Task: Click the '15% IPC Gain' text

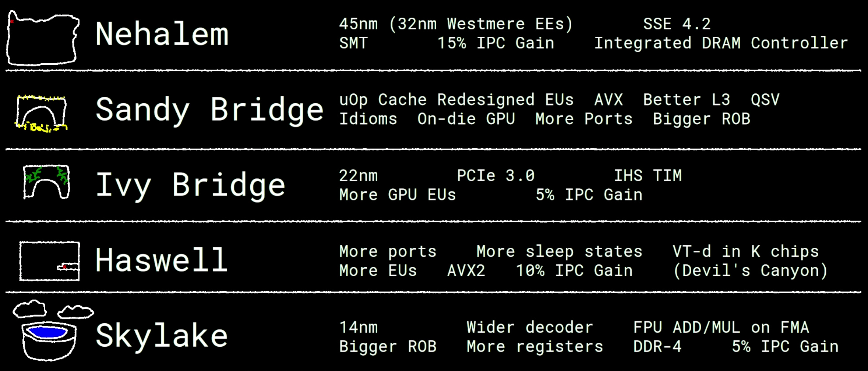Action: [x=495, y=43]
